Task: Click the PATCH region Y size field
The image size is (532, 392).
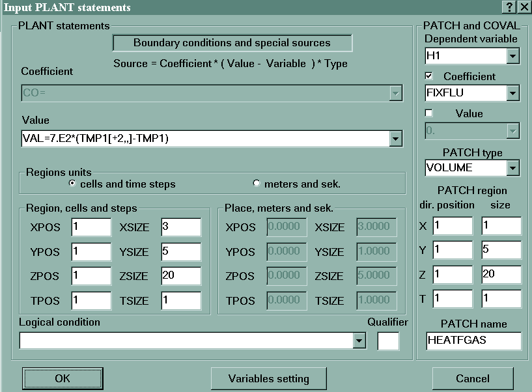Action: 501,250
